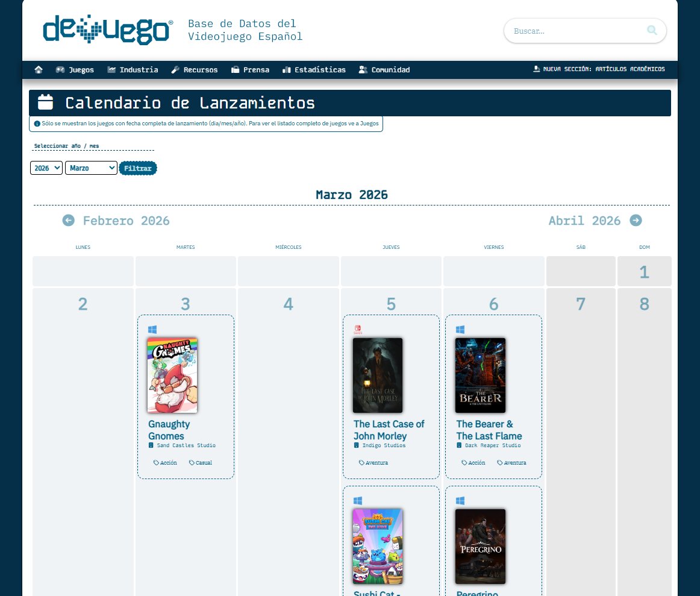Click the calendar icon beside Calendario de Lanzamientos
Screen dimensions: 700x596
click(46, 102)
